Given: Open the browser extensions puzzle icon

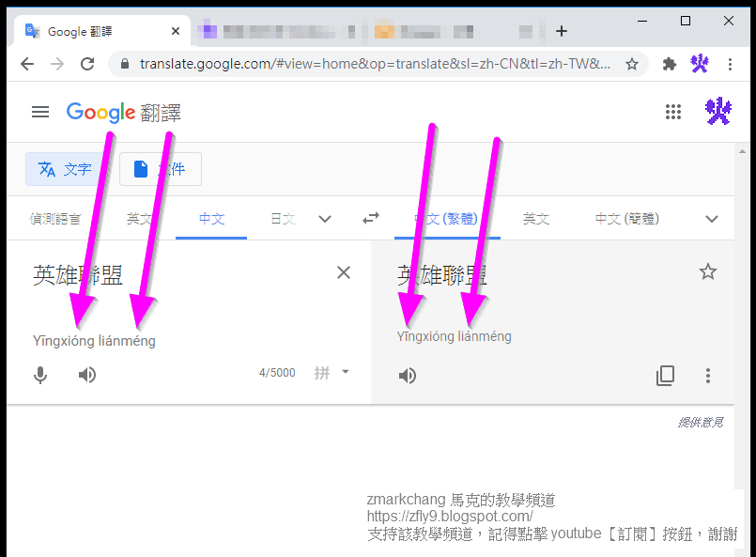Looking at the screenshot, I should (x=670, y=64).
